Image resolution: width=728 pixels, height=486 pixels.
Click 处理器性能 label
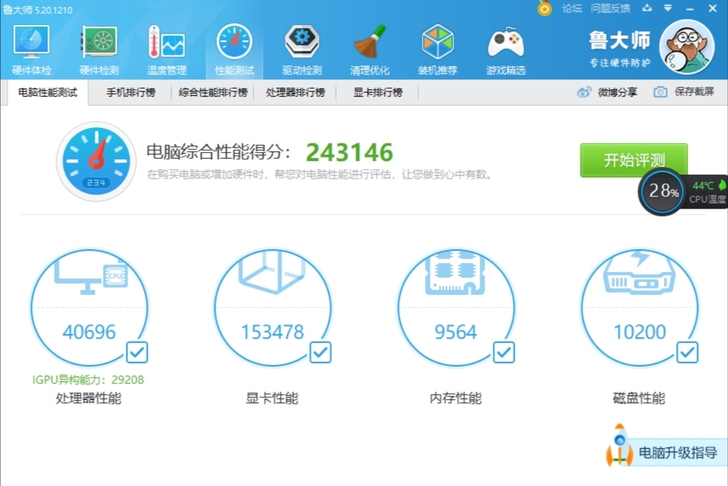[x=89, y=398]
